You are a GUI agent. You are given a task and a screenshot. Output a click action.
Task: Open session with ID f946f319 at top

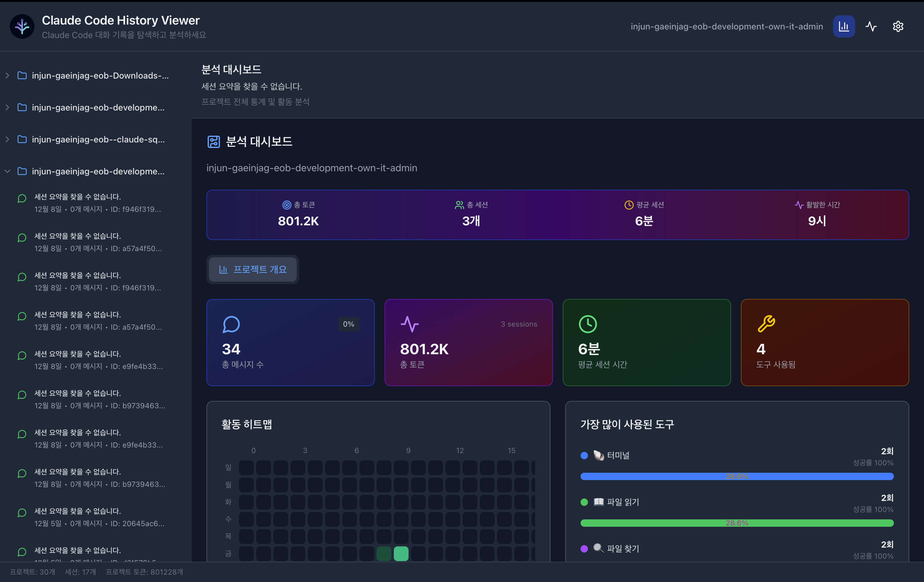97,203
